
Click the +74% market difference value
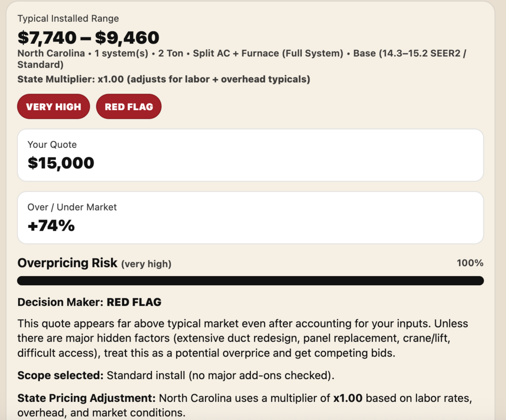51,225
